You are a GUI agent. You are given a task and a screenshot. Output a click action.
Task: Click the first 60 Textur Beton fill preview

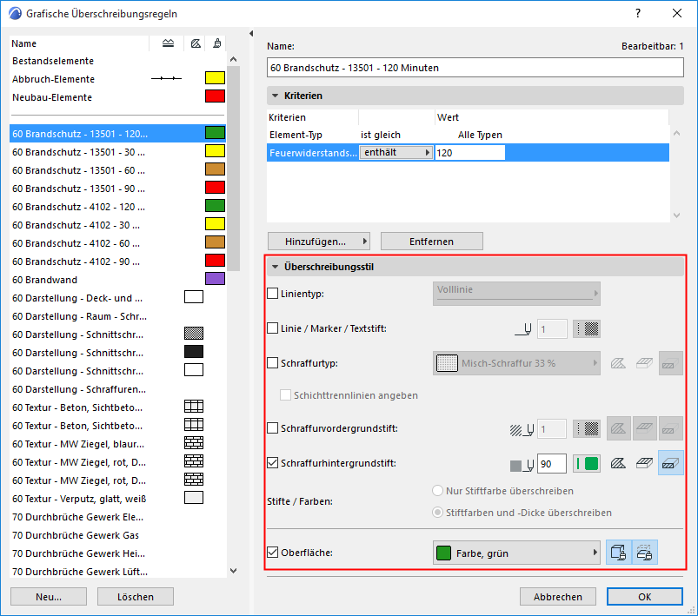pyautogui.click(x=194, y=407)
